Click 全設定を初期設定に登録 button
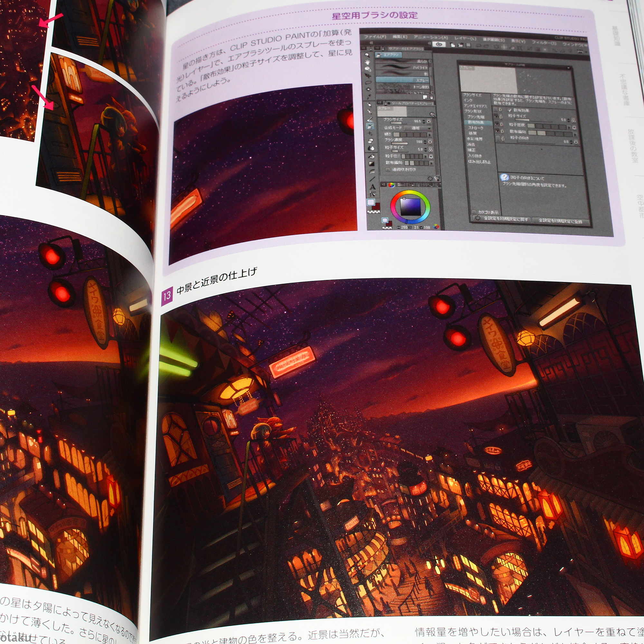 point(561,222)
